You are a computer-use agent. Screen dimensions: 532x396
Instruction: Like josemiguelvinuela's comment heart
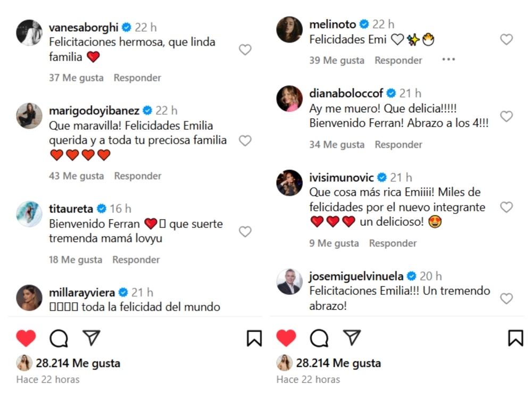click(x=506, y=299)
